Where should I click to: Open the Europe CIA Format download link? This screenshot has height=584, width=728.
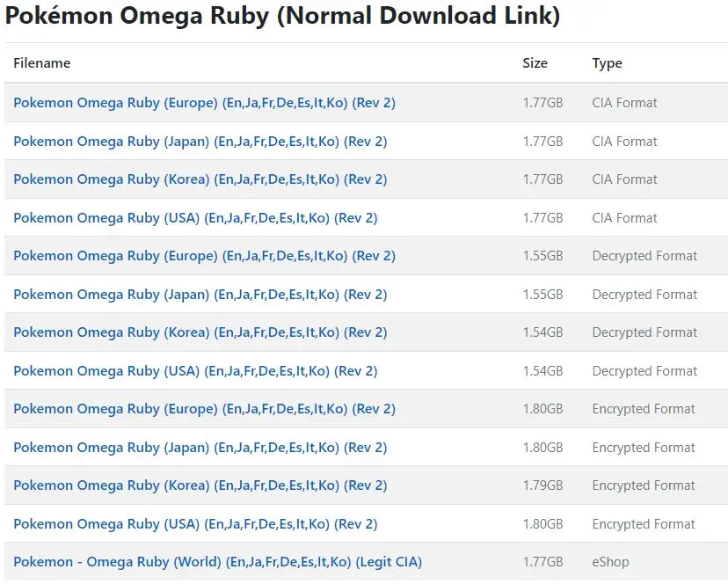point(204,103)
